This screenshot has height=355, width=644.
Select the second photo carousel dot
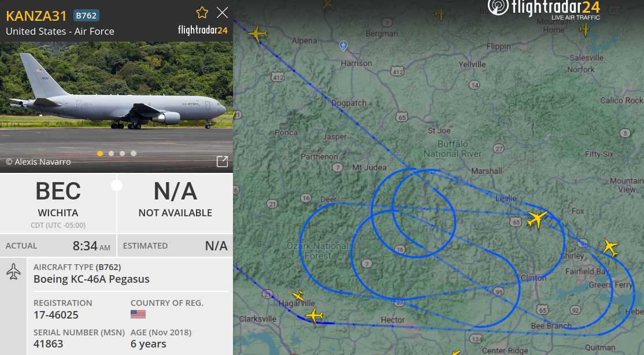pos(111,153)
